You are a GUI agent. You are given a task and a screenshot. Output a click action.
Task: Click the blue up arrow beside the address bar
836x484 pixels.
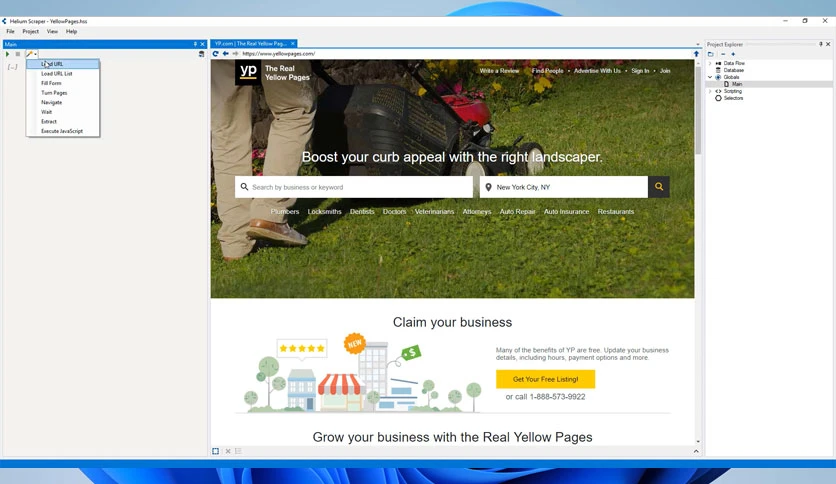[x=696, y=54]
